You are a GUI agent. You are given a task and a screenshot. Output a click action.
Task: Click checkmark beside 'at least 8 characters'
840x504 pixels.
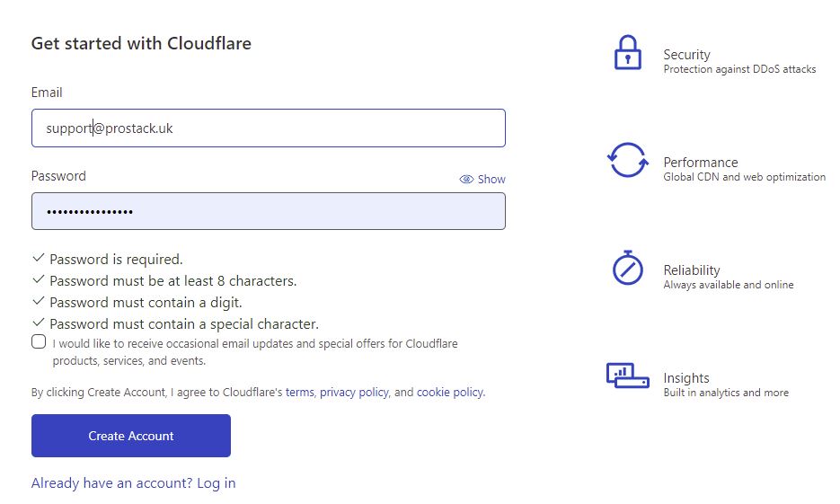coord(38,279)
